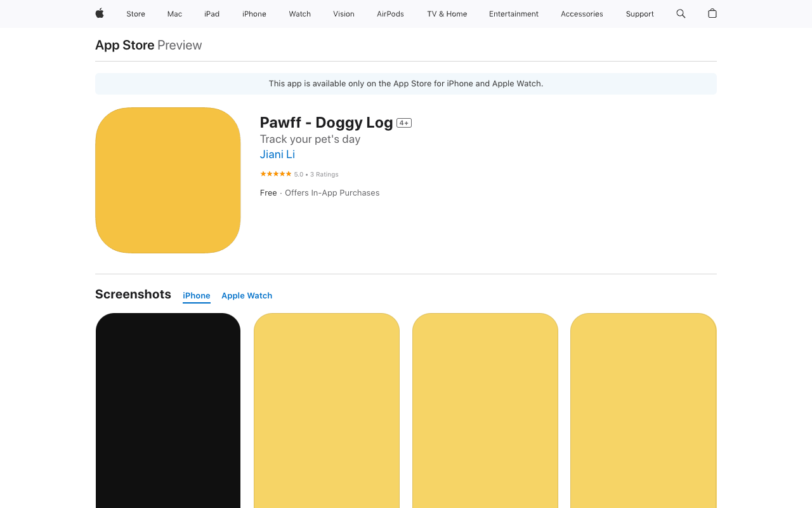
Task: Click the "Preview" text in header
Action: [180, 45]
